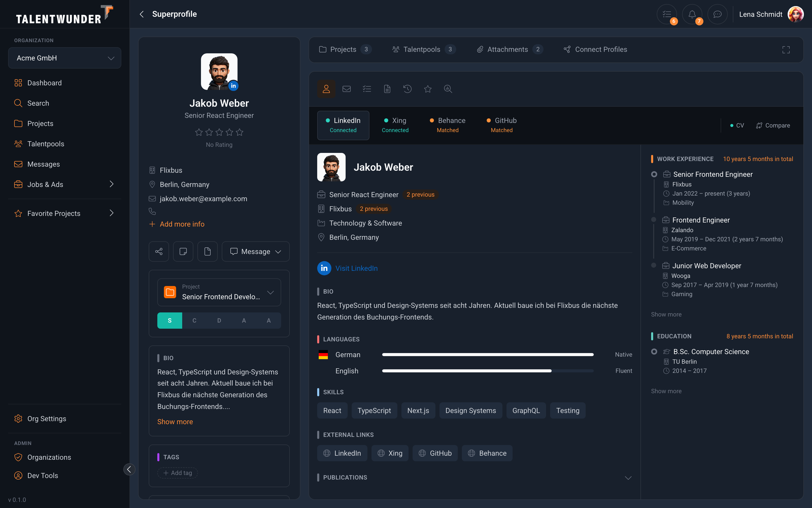Select the Xing Connected source tab
This screenshot has height=508, width=812.
[x=395, y=125]
